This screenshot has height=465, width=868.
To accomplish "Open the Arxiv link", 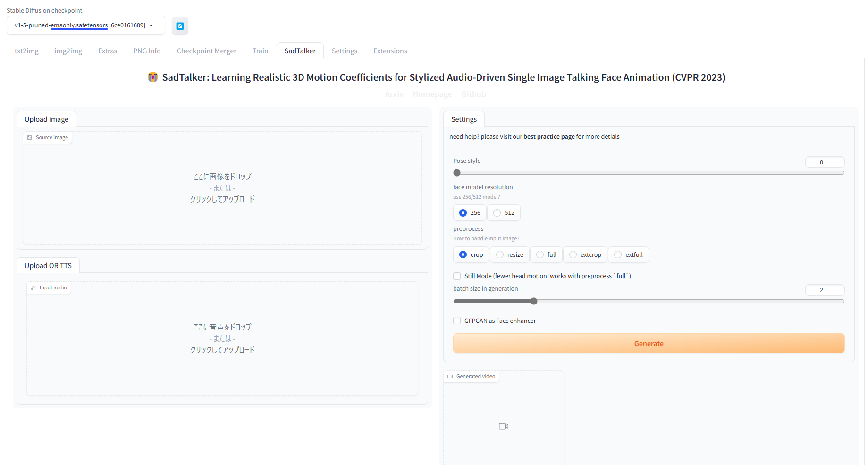I will (x=394, y=94).
